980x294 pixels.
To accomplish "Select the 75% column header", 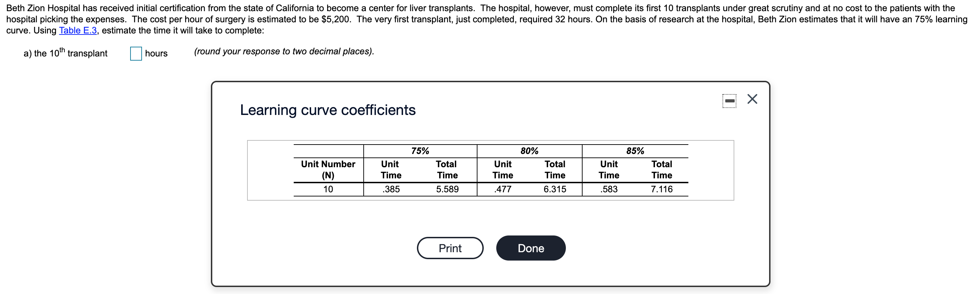I will click(420, 151).
